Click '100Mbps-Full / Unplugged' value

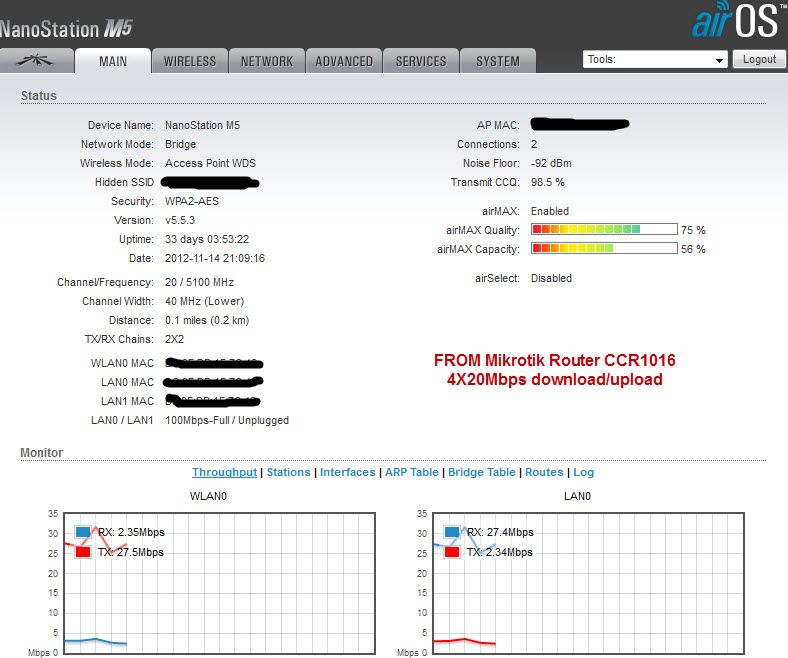click(x=227, y=420)
